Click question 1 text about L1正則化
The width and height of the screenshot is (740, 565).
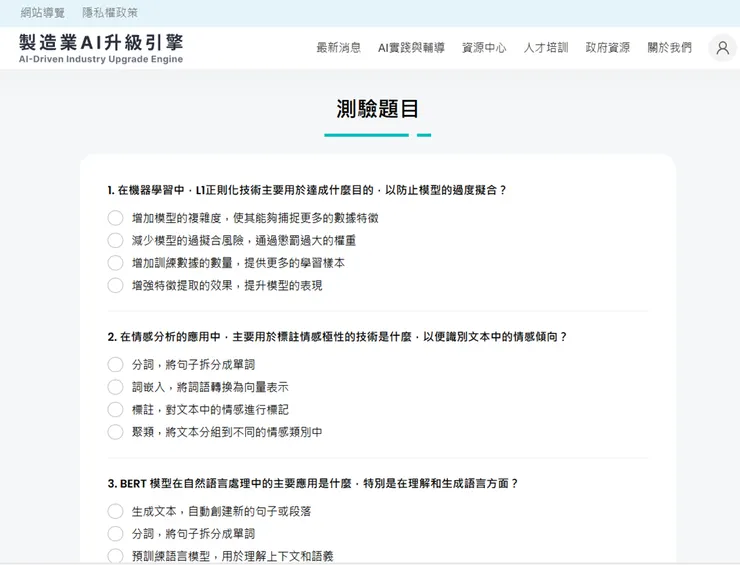tap(307, 190)
